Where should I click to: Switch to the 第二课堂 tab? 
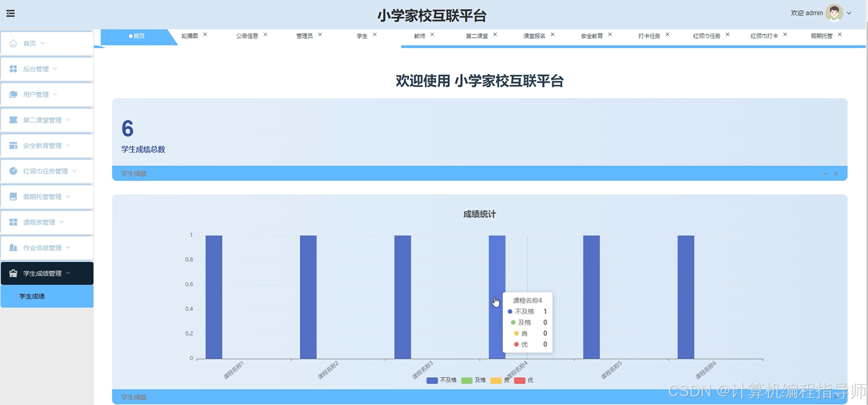[477, 36]
